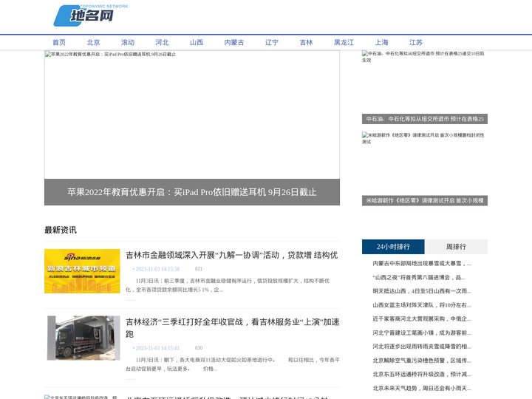
Task: Open the 辽宁 nav item
Action: tap(272, 42)
